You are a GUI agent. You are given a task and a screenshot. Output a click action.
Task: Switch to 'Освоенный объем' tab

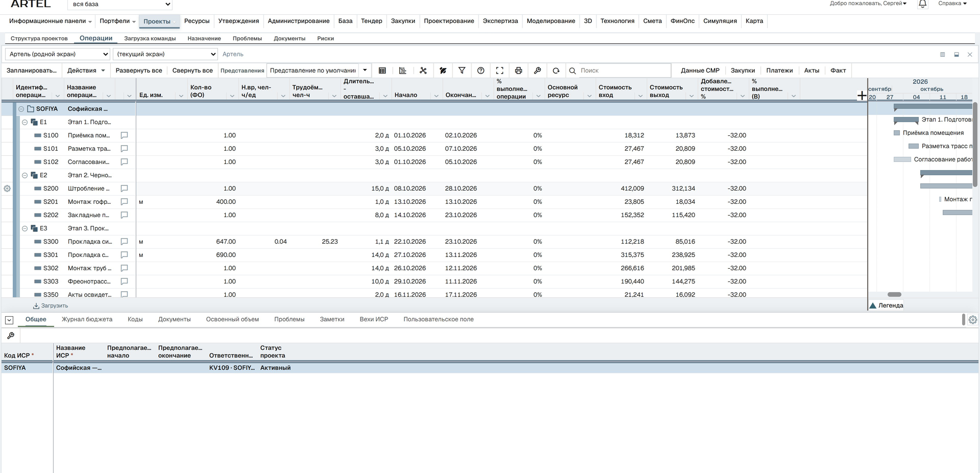[x=232, y=319]
